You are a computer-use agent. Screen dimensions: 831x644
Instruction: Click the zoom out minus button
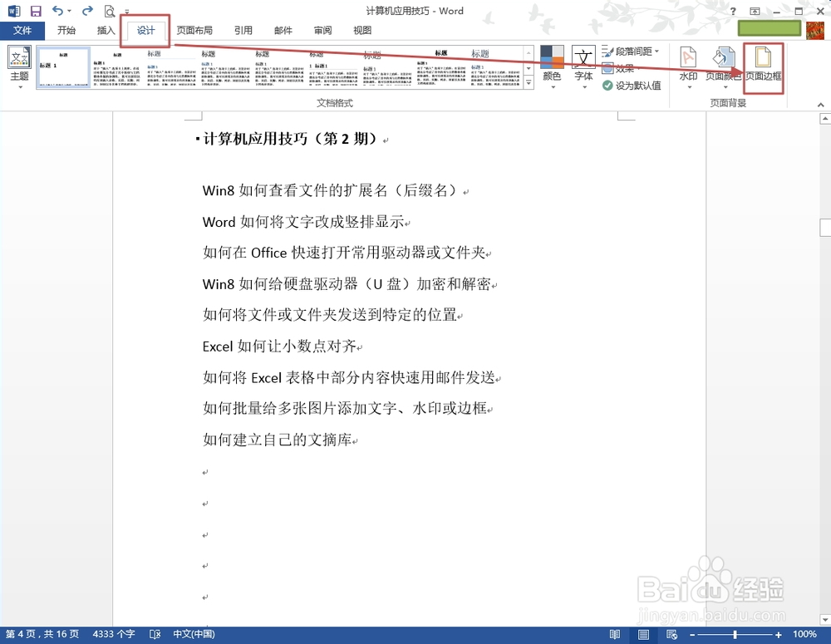coord(692,635)
